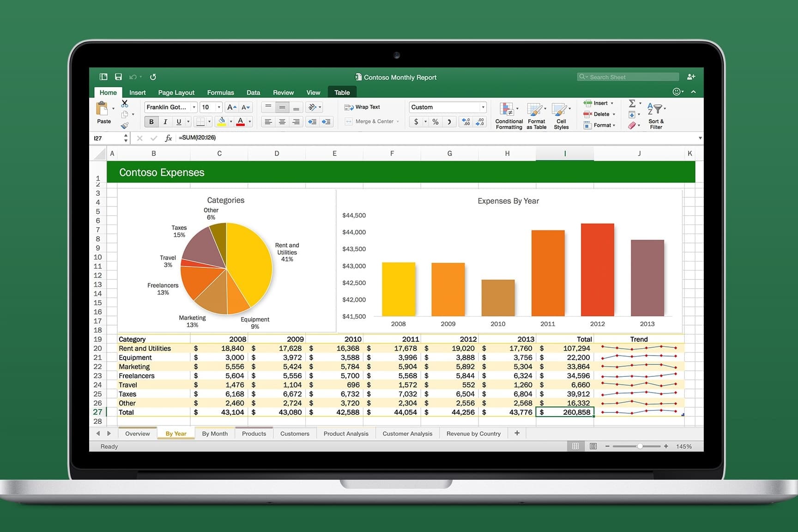This screenshot has height=532, width=798.
Task: Click the Format as Table icon
Action: (x=535, y=109)
